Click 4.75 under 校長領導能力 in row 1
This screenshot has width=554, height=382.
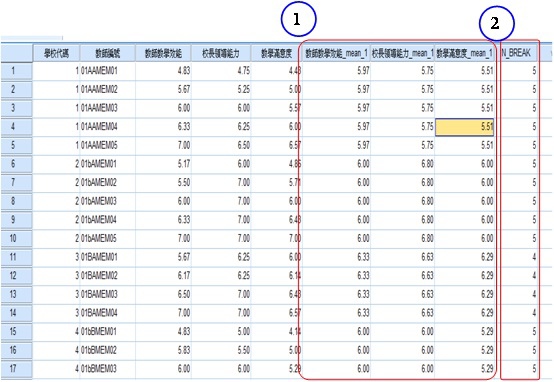point(221,71)
